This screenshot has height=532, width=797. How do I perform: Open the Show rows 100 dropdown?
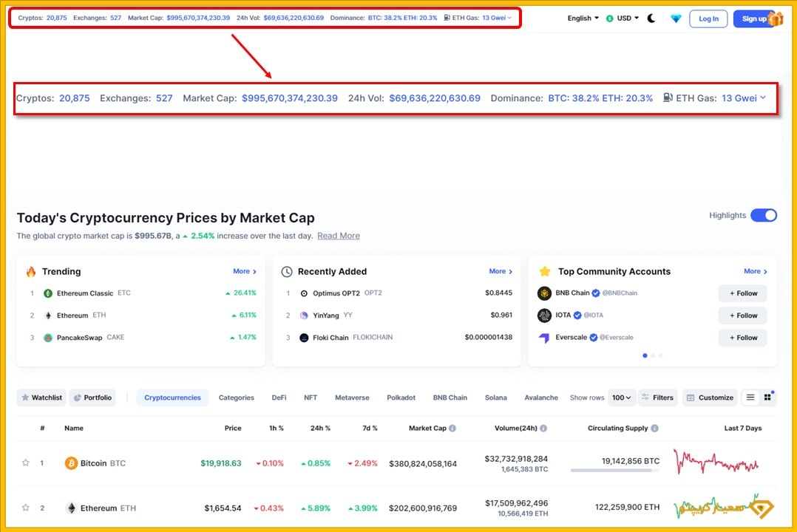point(621,398)
